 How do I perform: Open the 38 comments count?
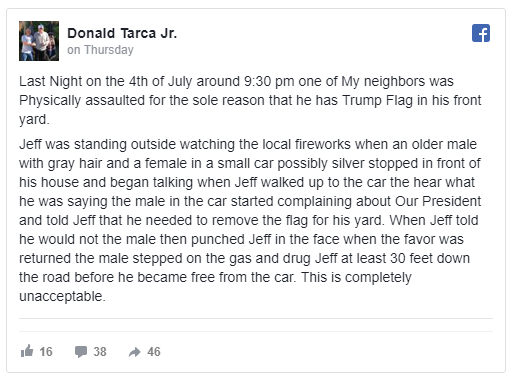tap(100, 352)
